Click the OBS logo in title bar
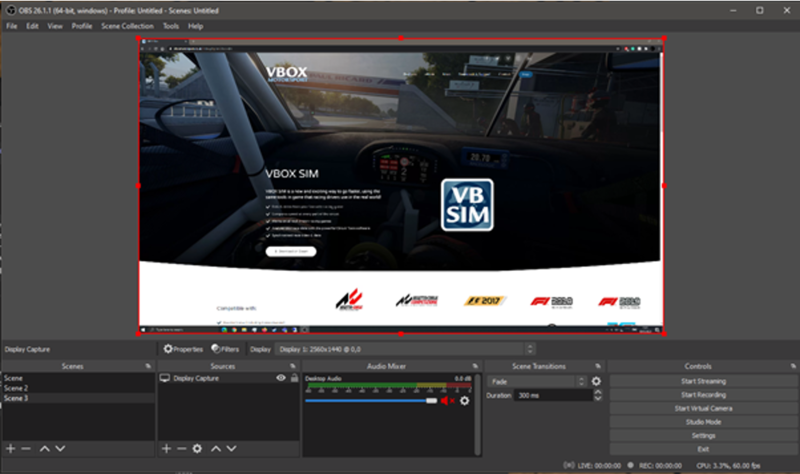Screen dimensions: 800x474 (x=10, y=10)
